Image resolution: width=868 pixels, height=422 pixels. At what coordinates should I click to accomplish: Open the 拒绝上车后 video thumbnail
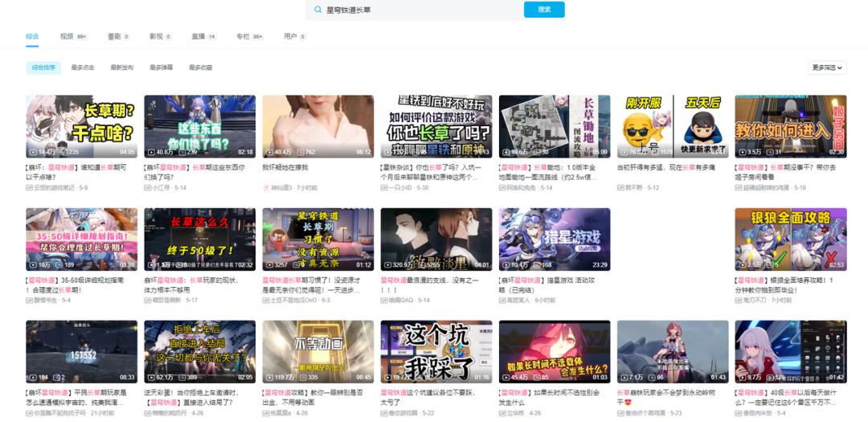click(200, 352)
